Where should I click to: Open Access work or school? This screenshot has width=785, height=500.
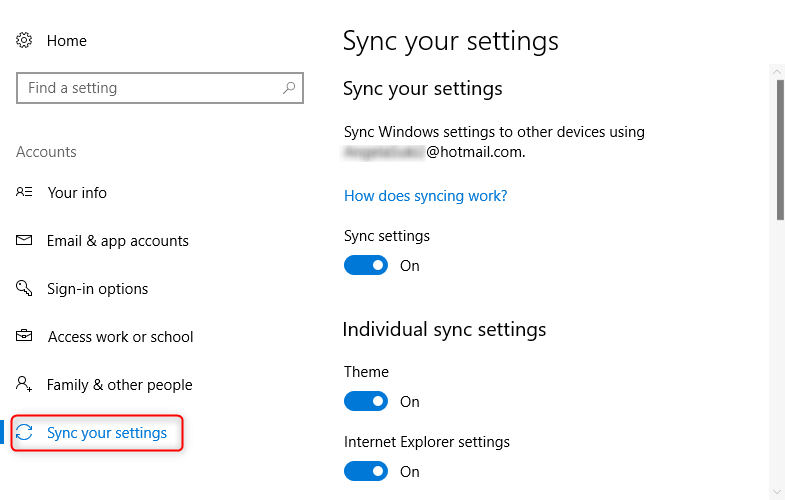[121, 337]
